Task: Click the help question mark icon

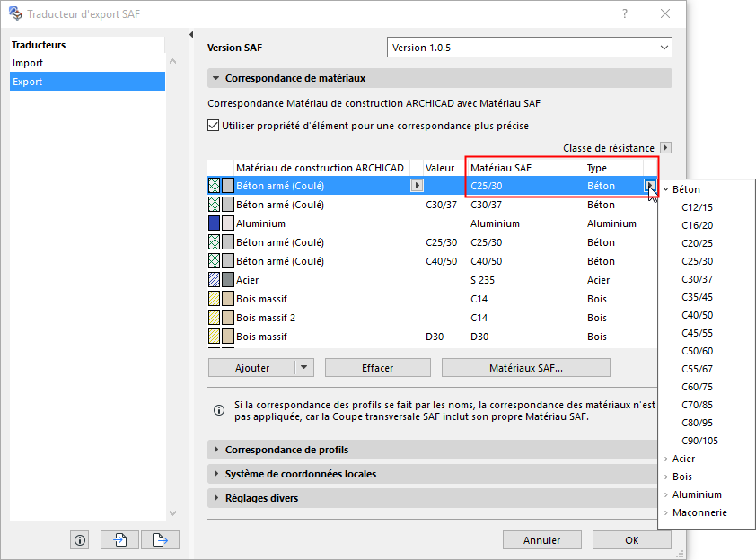Action: (x=625, y=13)
